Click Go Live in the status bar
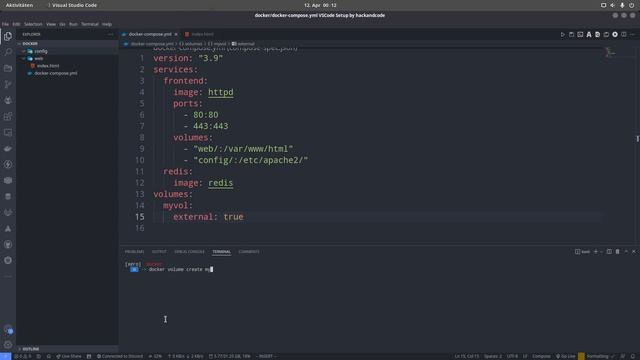 click(x=565, y=356)
